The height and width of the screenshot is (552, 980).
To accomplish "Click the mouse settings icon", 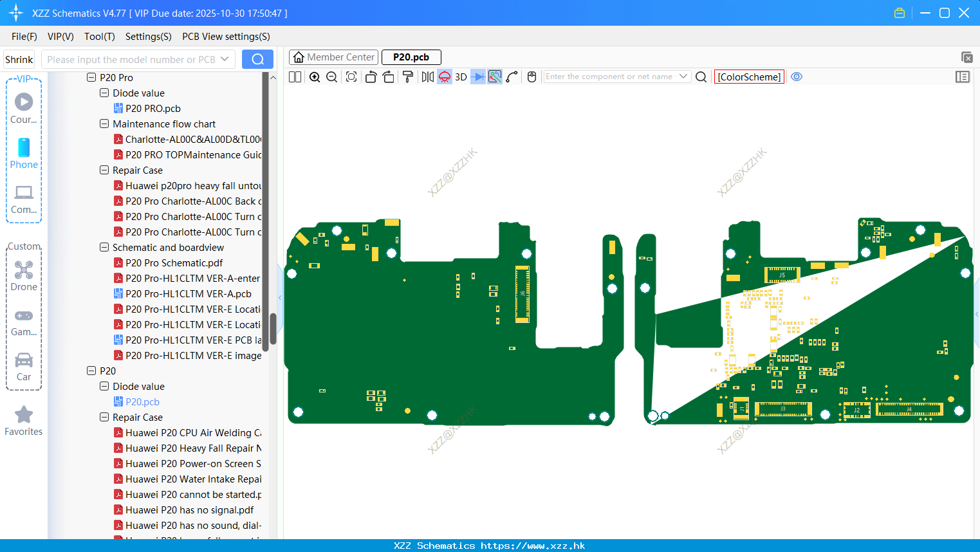I will 532,77.
